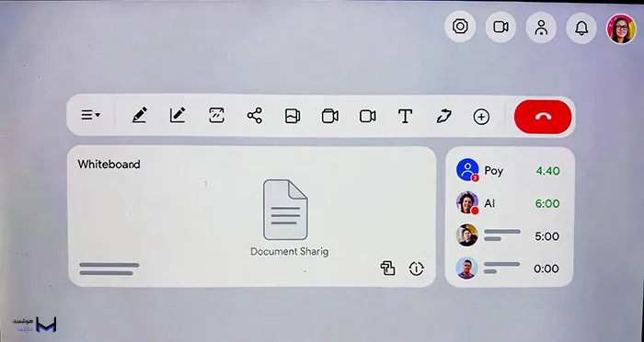The height and width of the screenshot is (342, 644).
Task: Open the user profile avatar menu
Action: point(621,28)
